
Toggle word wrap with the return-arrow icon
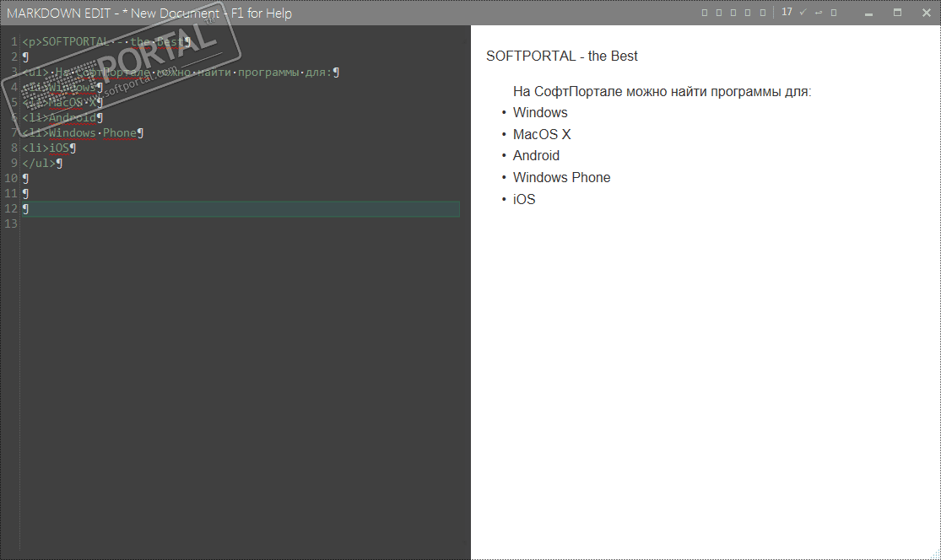(818, 13)
